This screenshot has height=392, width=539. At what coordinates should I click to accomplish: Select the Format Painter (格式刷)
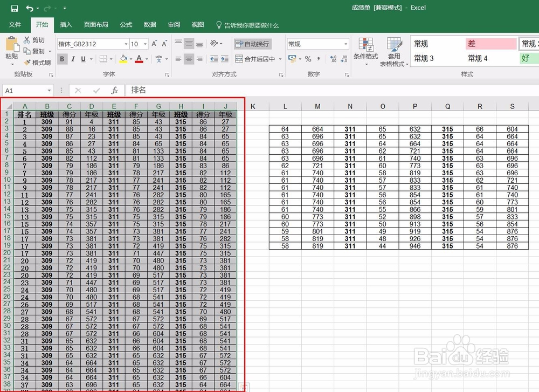coord(37,63)
